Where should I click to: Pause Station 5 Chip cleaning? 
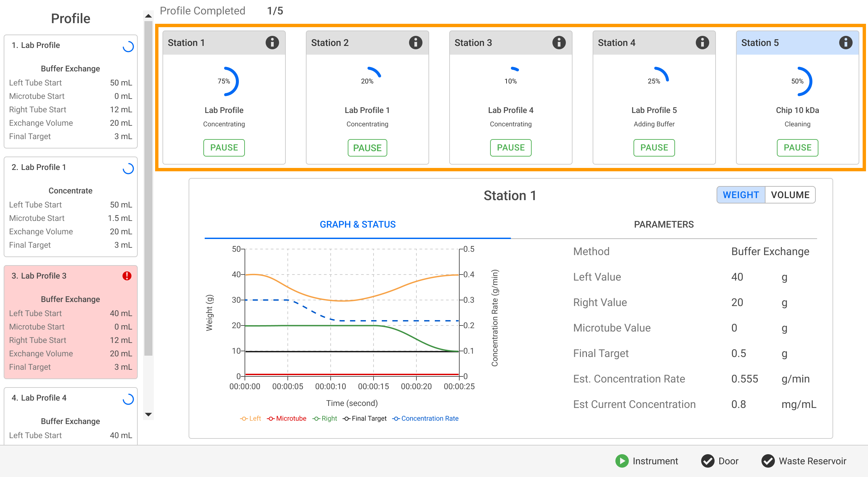coord(797,147)
